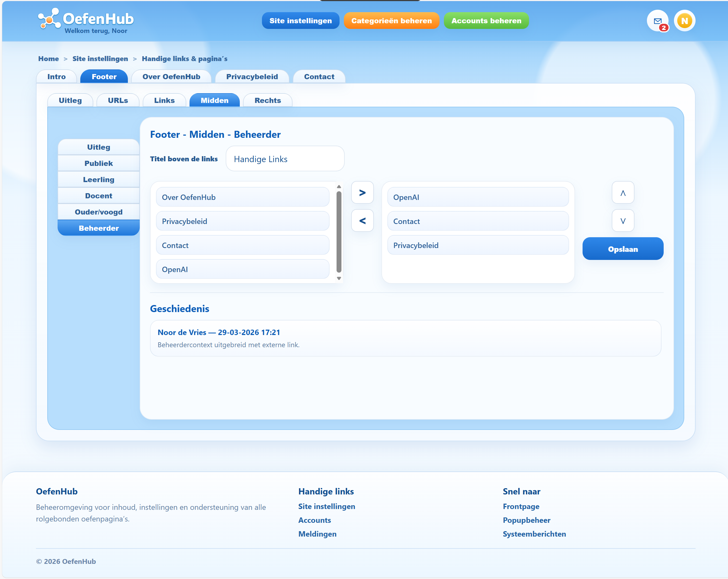Open the Privacybeleid tab
Image resolution: width=728 pixels, height=579 pixels.
click(252, 76)
